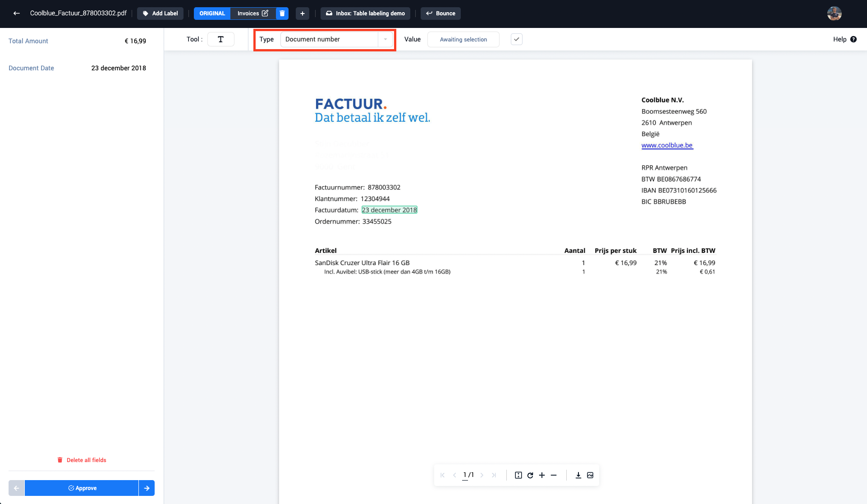Confirm value with the checkmark box
Image resolution: width=867 pixels, height=504 pixels.
(x=517, y=39)
